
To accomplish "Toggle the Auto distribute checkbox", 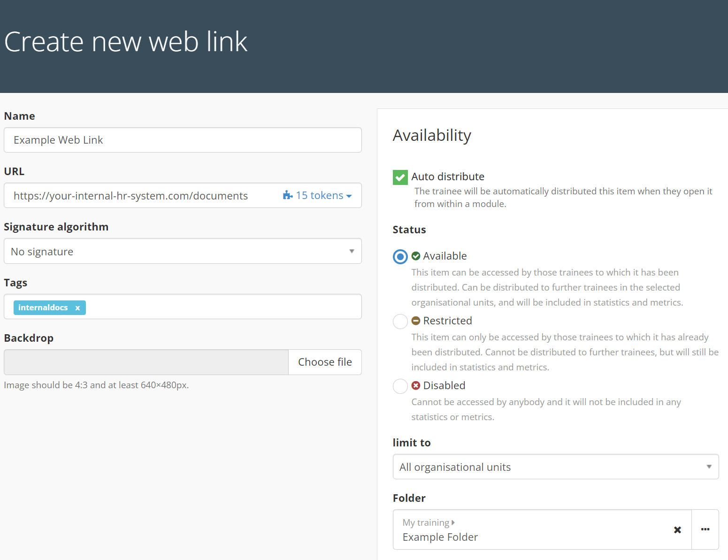I will pos(400,177).
